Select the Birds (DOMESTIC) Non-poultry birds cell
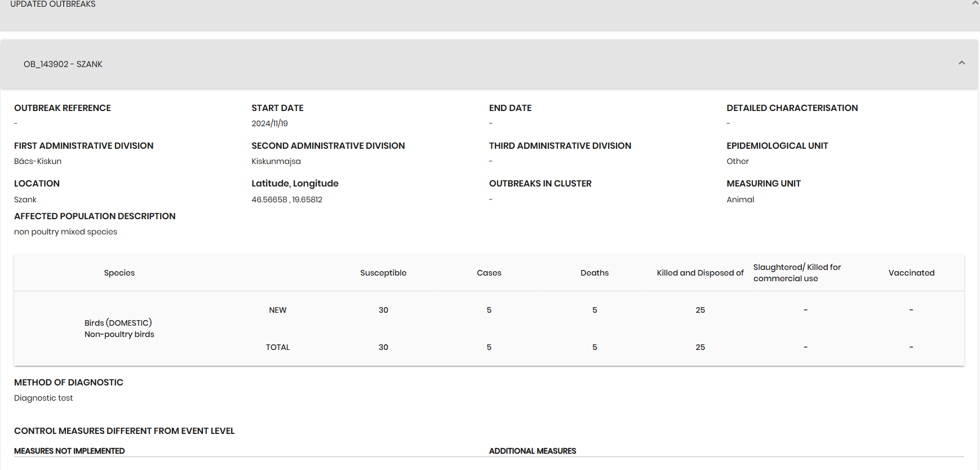This screenshot has width=980, height=470. [x=119, y=329]
